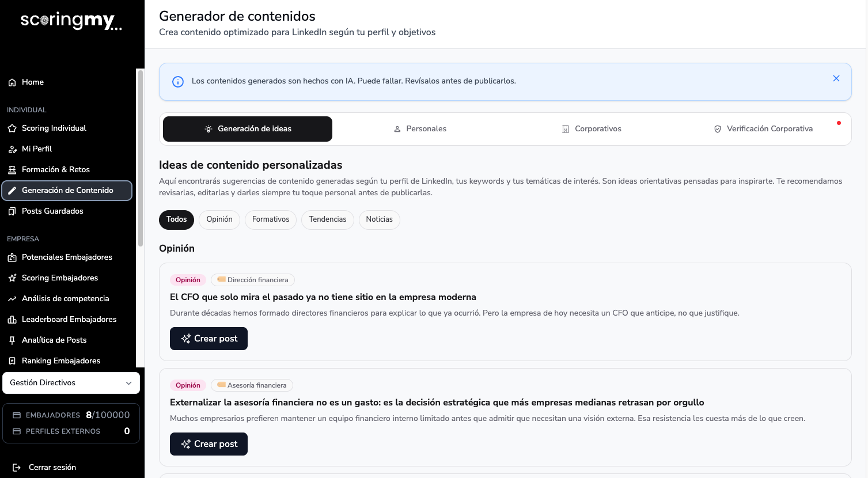Viewport: 868px width, 478px height.
Task: Select the Todos filter chip
Action: point(176,219)
